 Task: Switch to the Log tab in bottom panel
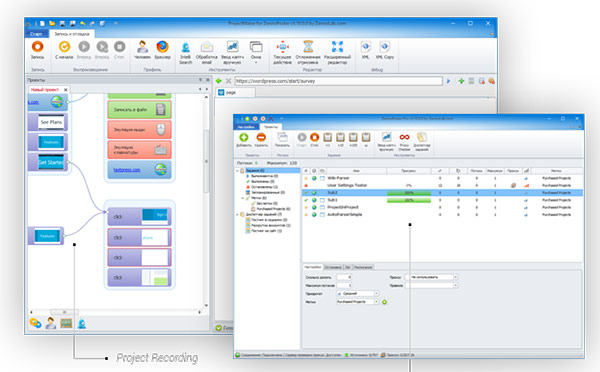click(x=348, y=267)
